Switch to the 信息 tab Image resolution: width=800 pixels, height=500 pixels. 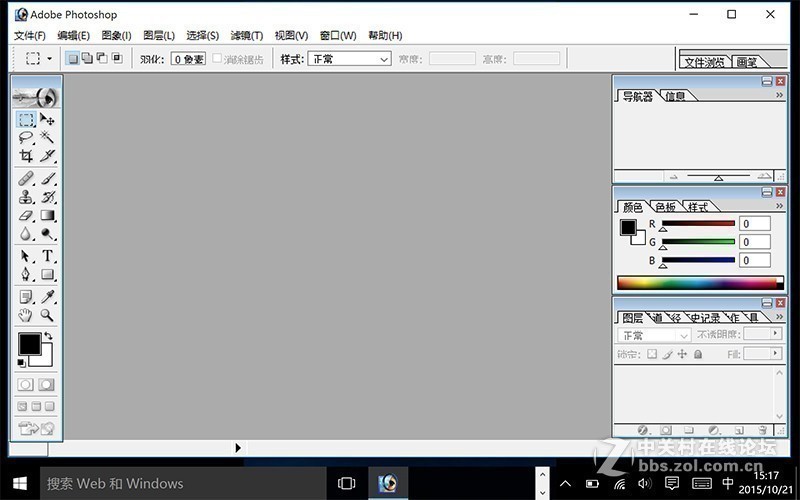pos(675,96)
